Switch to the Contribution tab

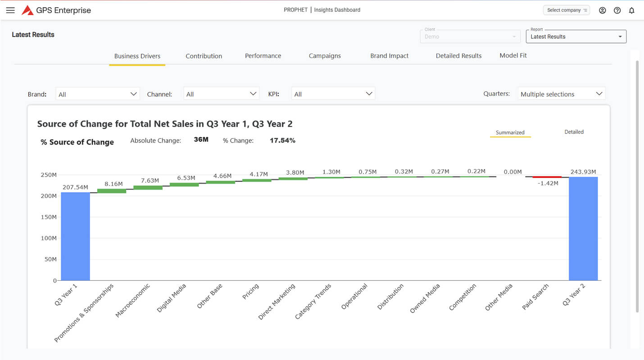[204, 56]
